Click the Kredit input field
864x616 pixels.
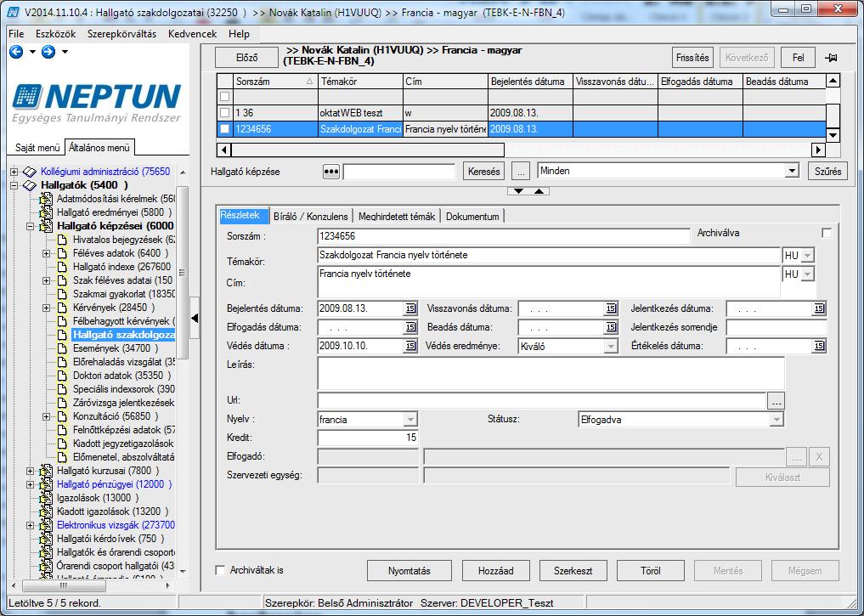[x=368, y=438]
